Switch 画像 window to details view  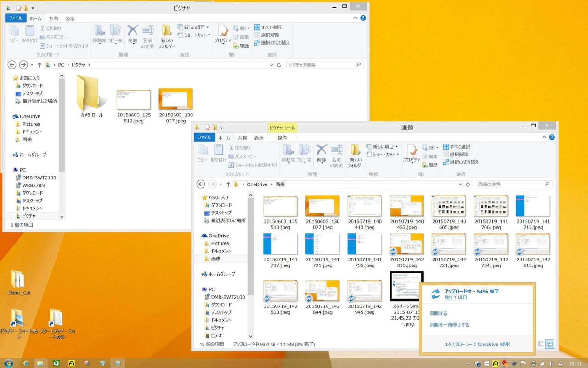pos(541,344)
